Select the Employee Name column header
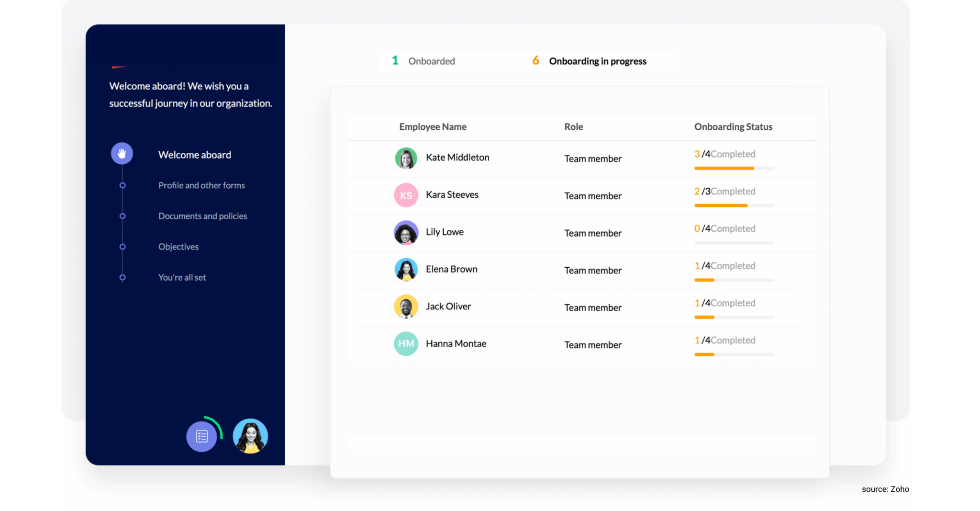Viewport: 980px width, 511px height. (433, 126)
